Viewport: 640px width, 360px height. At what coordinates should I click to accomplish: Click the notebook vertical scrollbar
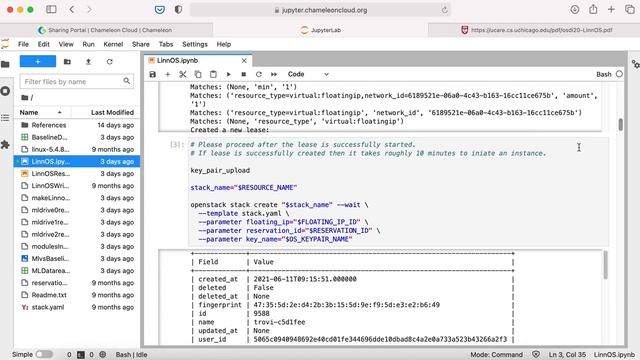pos(620,124)
